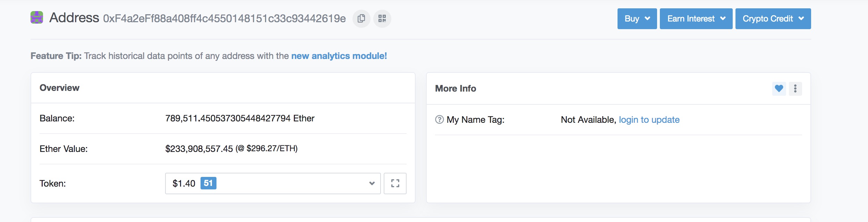
Task: Click the 51 token count badge
Action: 208,183
